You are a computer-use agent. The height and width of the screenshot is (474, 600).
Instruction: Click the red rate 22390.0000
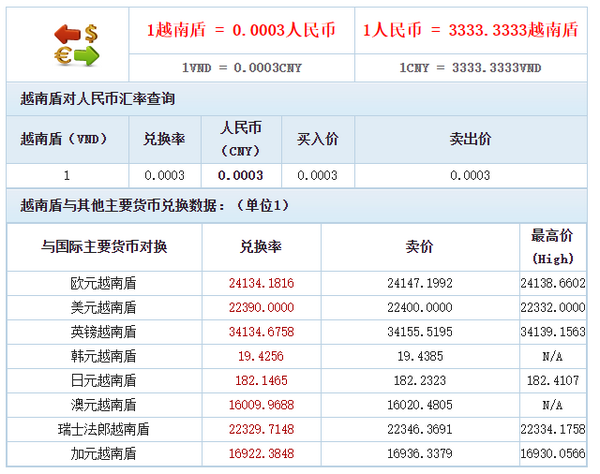(261, 308)
